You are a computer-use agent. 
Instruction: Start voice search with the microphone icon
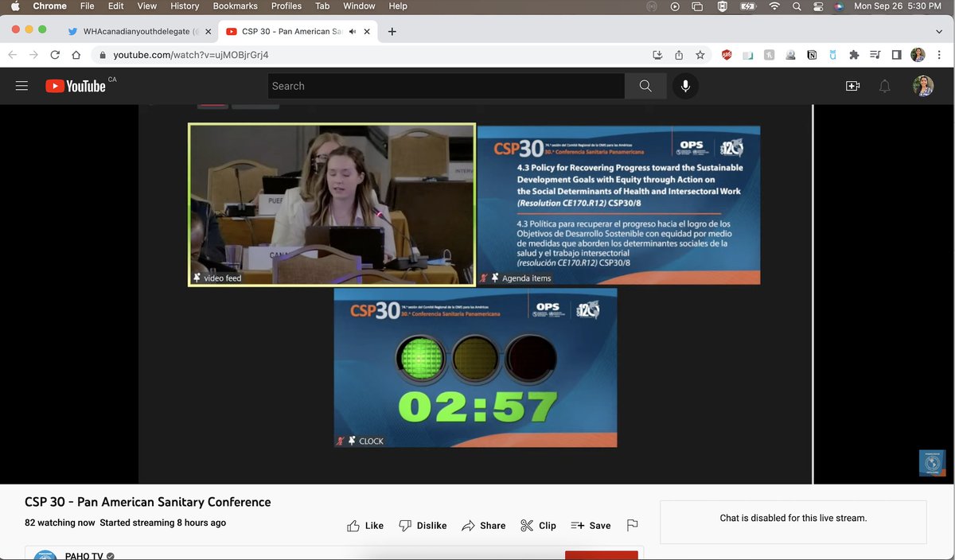click(x=685, y=86)
